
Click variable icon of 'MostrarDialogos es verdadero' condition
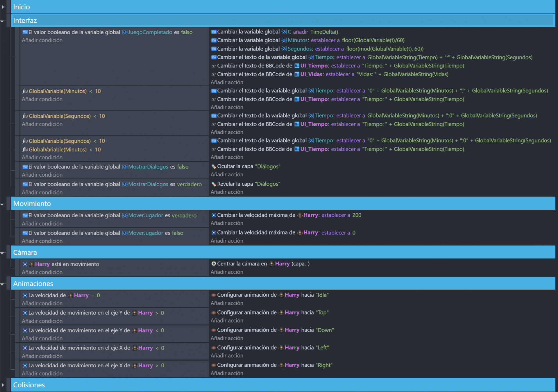[x=25, y=184]
